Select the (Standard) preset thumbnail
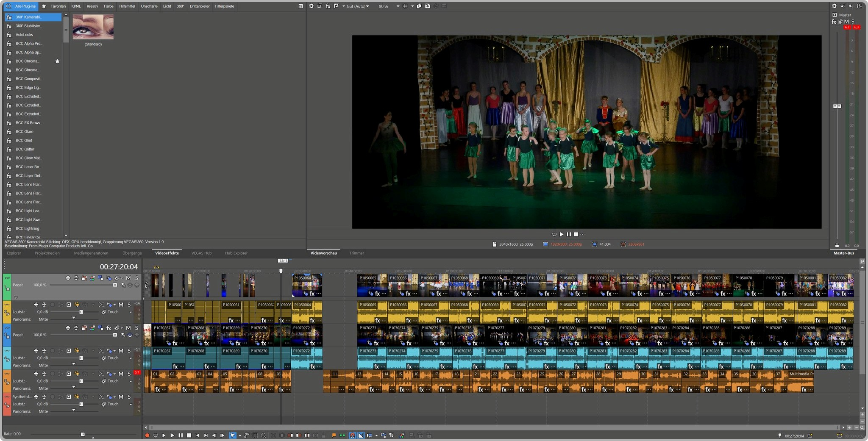Image resolution: width=868 pixels, height=441 pixels. (x=93, y=27)
